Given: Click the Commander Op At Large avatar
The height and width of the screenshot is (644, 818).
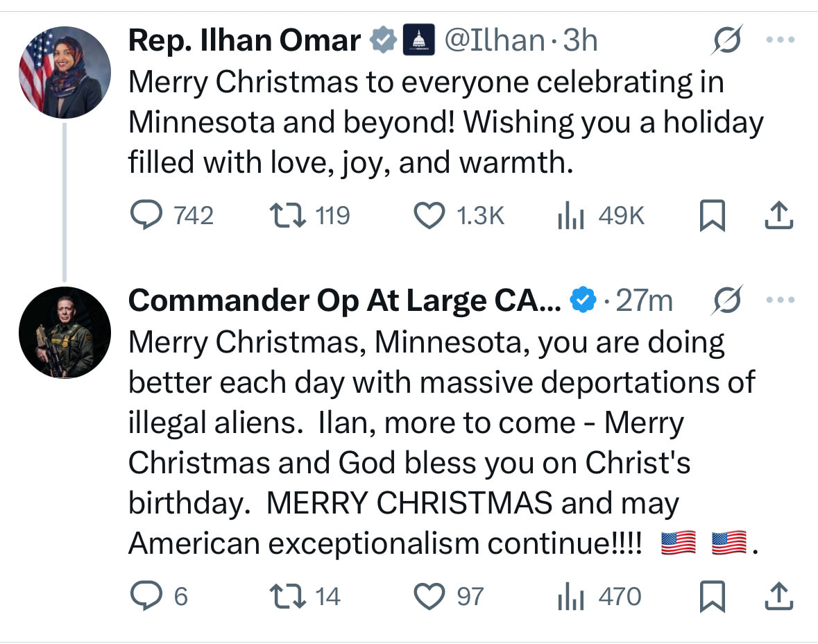Looking at the screenshot, I should tap(65, 332).
